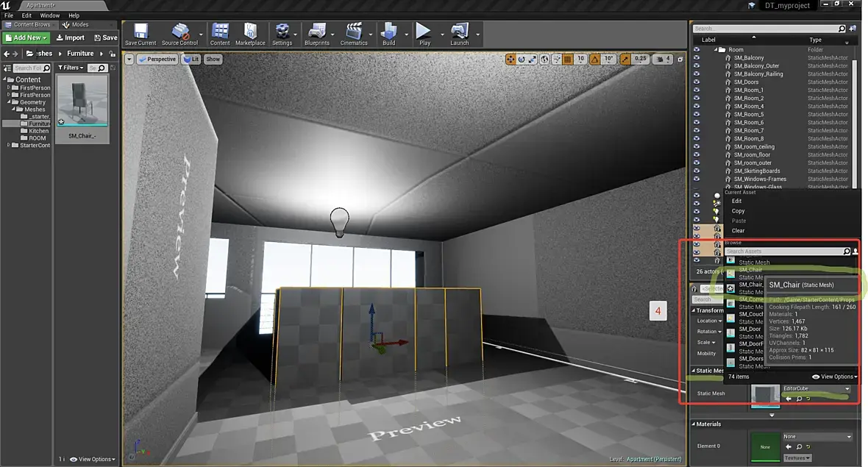Click the Import button

tap(71, 38)
